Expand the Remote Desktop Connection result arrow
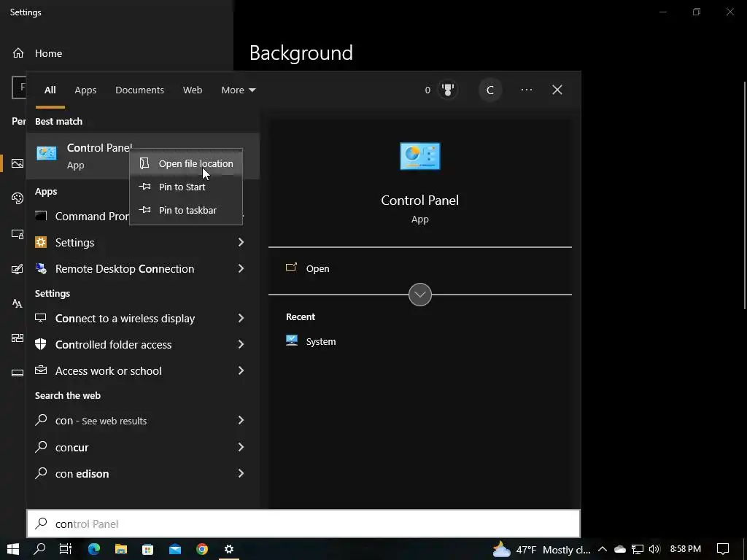 click(x=241, y=268)
